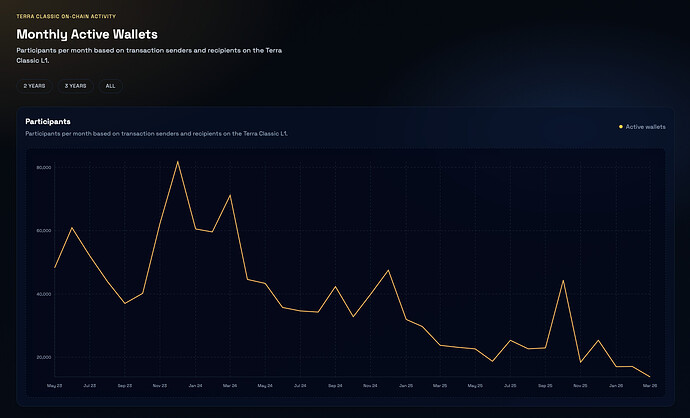
Task: Click the highest peak on the chart line
Action: (178, 161)
